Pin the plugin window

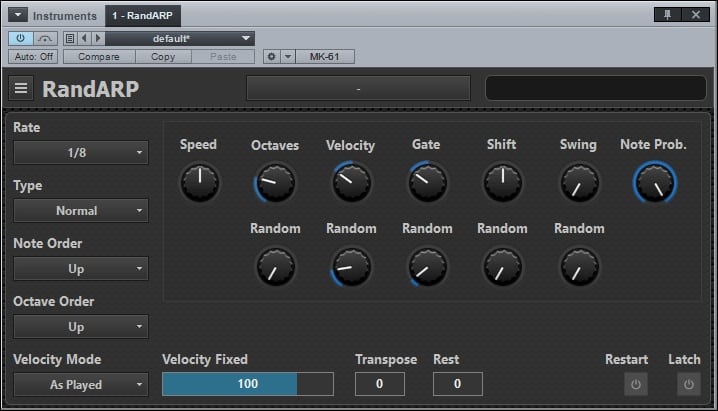tap(665, 14)
